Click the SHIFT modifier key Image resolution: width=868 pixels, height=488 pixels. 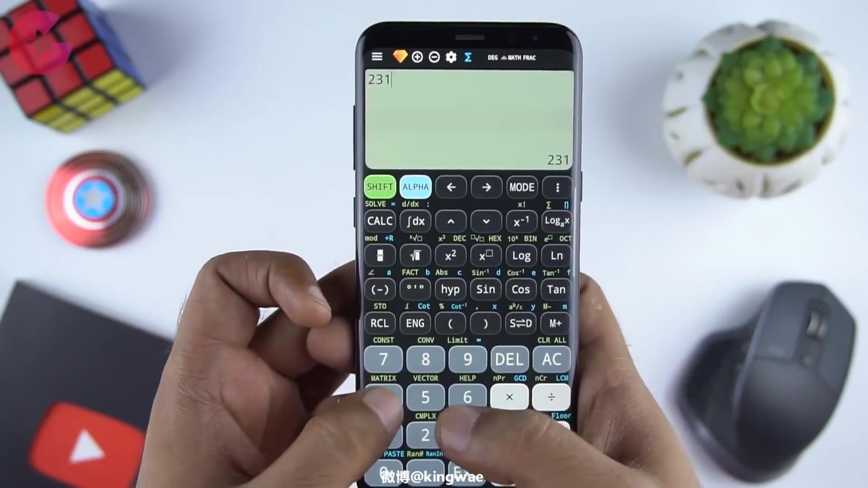[x=380, y=187]
